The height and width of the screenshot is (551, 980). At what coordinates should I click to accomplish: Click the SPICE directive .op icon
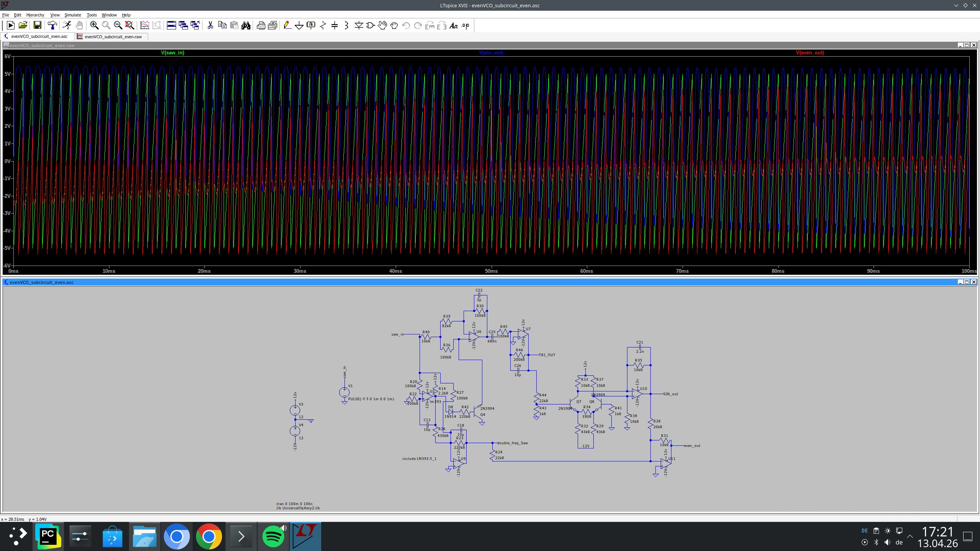coord(465,25)
